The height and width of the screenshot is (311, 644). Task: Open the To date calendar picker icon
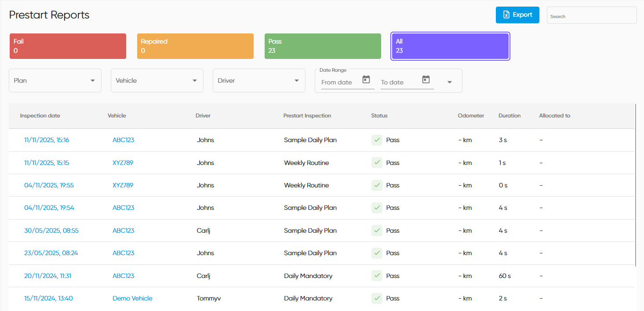click(x=426, y=80)
